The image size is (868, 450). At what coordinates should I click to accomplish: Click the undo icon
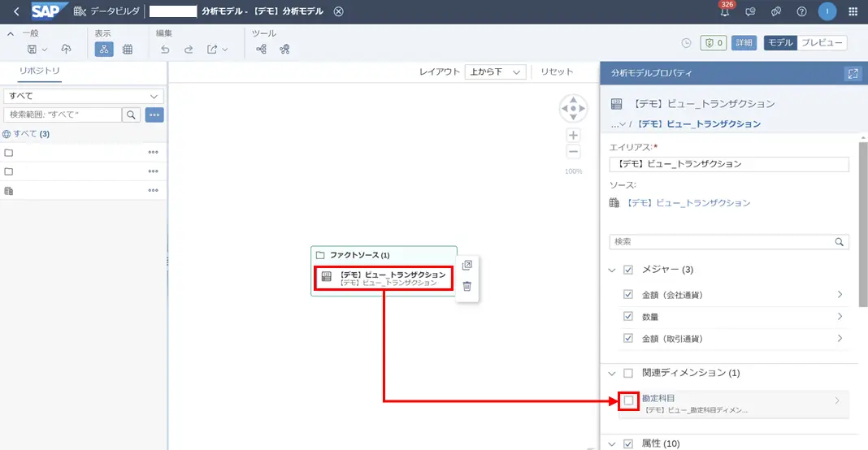point(165,50)
